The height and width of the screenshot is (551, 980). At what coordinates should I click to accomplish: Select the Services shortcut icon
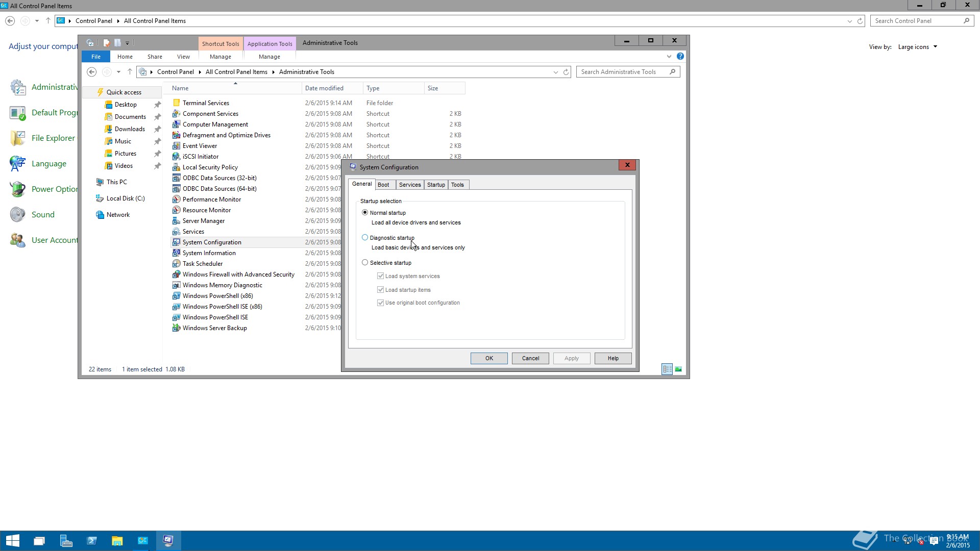(176, 231)
